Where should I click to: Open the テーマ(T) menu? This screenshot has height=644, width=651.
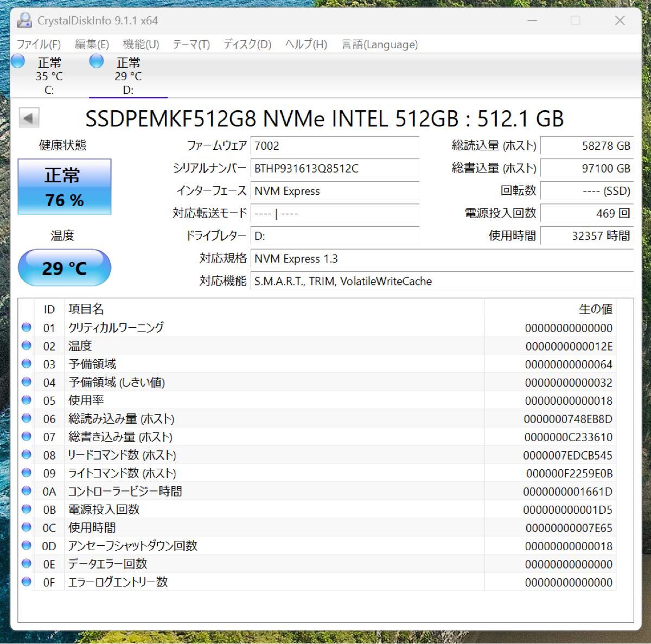point(191,44)
